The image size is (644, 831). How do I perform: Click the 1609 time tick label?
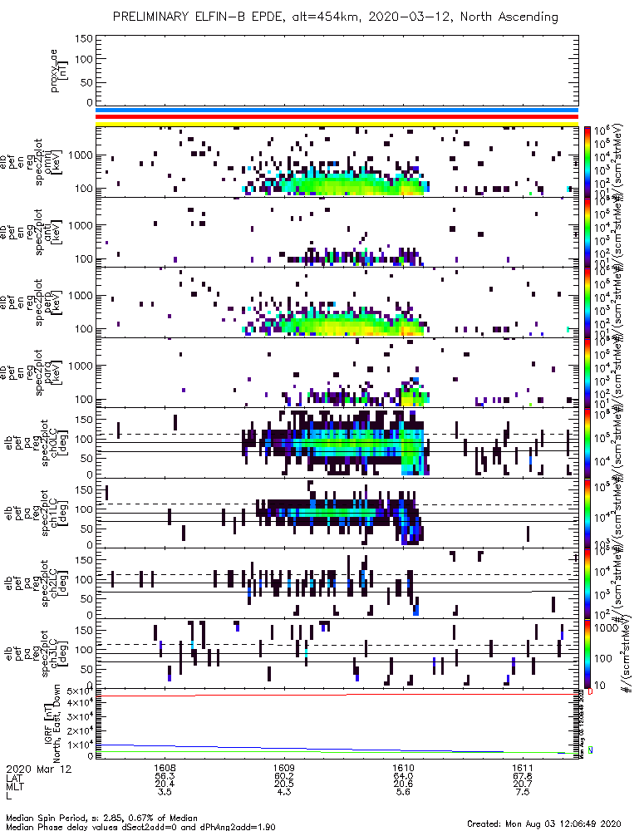point(284,769)
